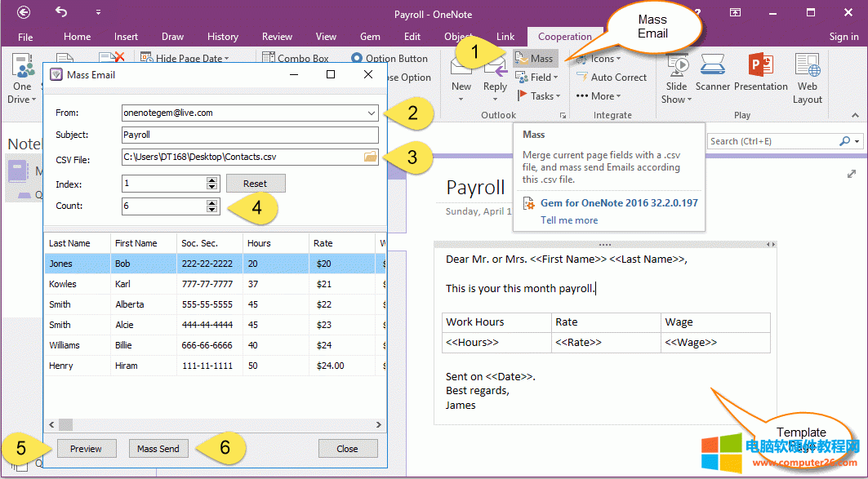Open the Tell me more link
The height and width of the screenshot is (479, 868).
pos(568,220)
